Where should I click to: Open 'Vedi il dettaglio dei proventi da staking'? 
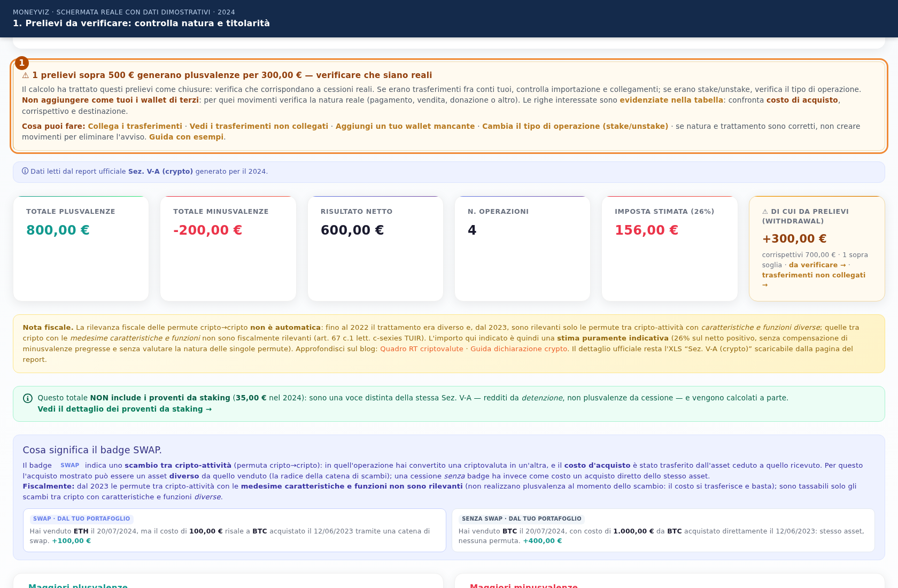click(125, 409)
